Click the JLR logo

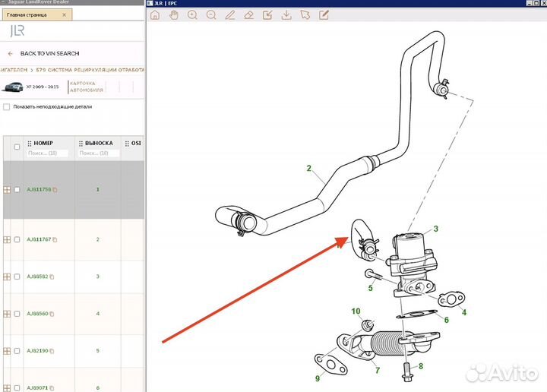coord(17,31)
